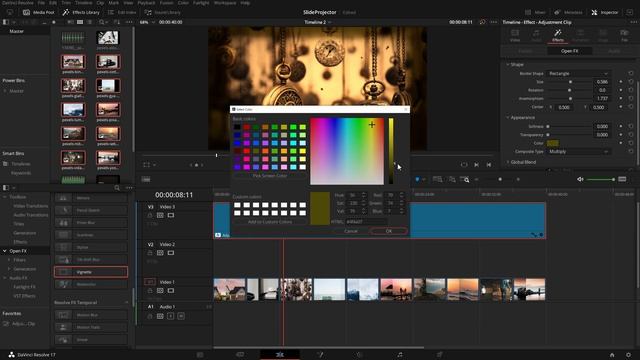Screen dimensions: 640x360
Task: Open the Workspace menu
Action: pyautogui.click(x=224, y=2)
